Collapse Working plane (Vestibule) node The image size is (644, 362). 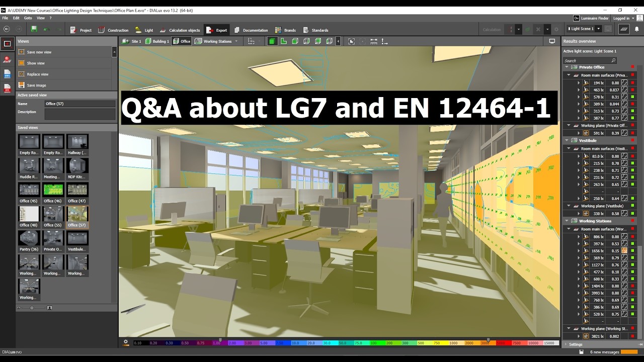click(x=569, y=206)
